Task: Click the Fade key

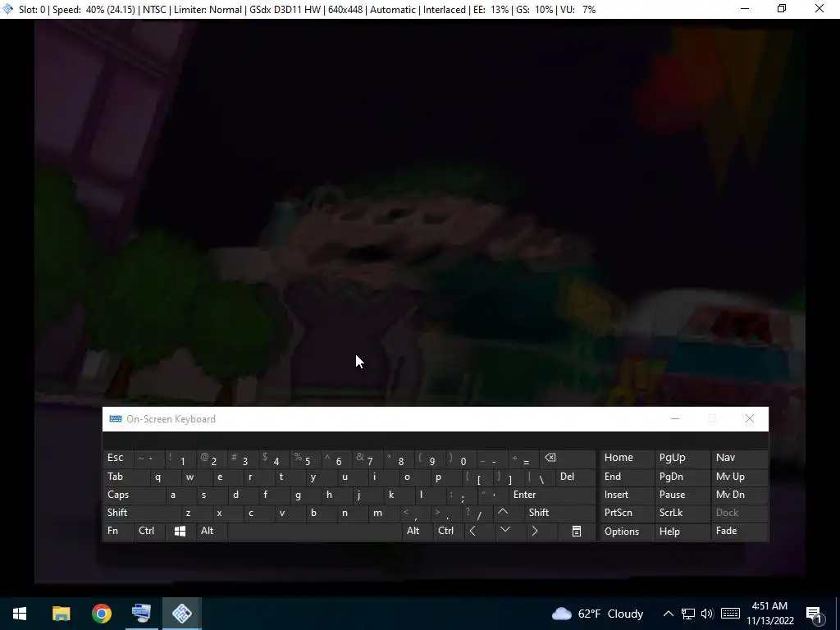Action: [739, 531]
